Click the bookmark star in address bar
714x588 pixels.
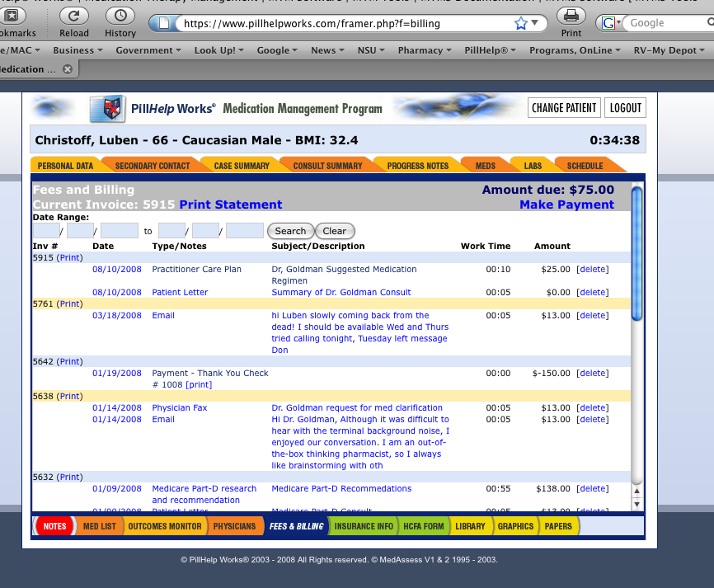point(521,24)
